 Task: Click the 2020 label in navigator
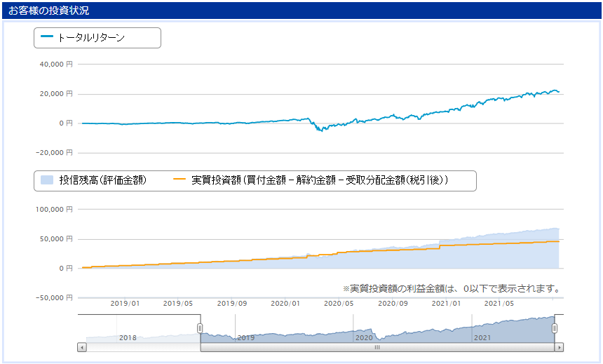(x=364, y=338)
